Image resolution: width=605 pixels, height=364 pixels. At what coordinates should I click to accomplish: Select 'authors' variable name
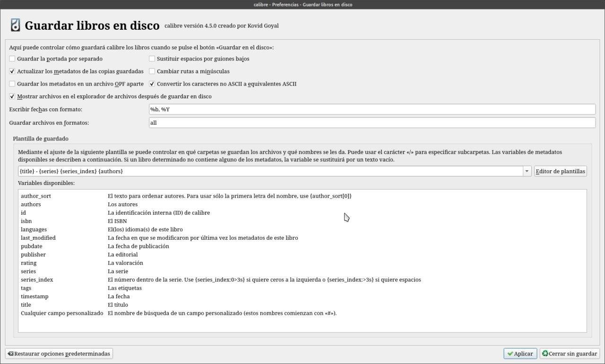(31, 204)
